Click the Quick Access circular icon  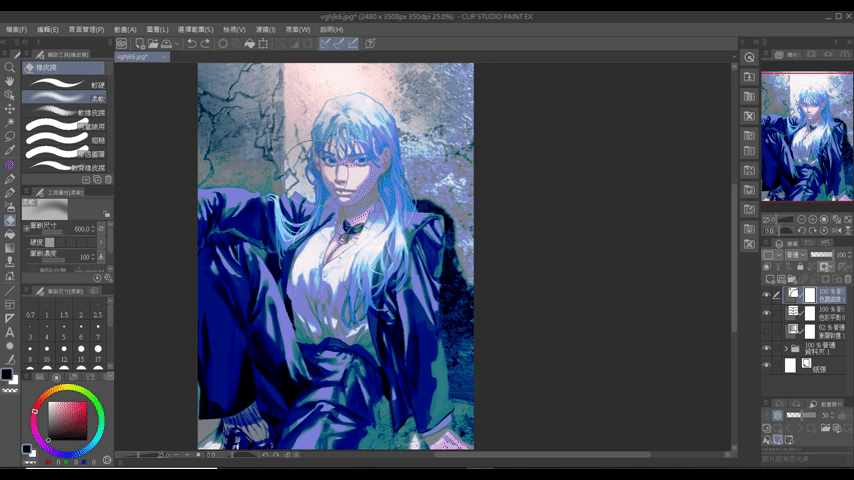tap(749, 57)
